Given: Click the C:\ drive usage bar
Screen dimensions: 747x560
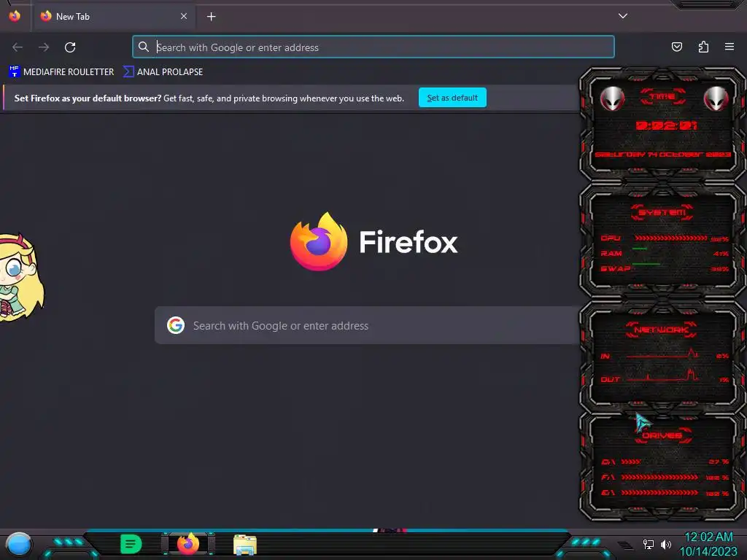Looking at the screenshot, I should [631, 462].
